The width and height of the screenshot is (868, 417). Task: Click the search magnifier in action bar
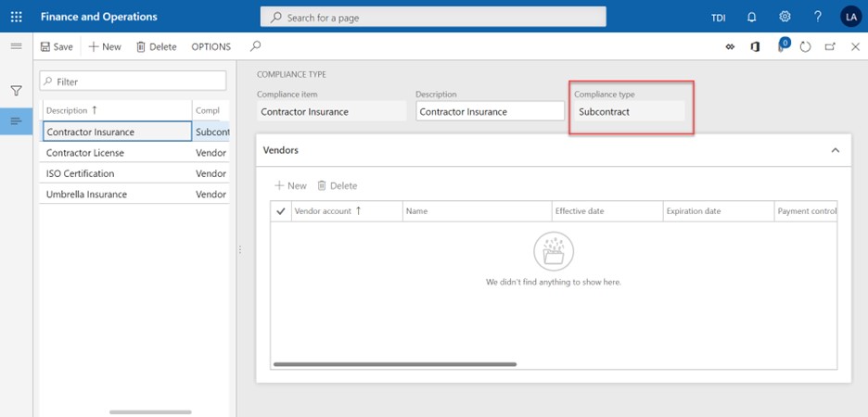click(x=256, y=46)
